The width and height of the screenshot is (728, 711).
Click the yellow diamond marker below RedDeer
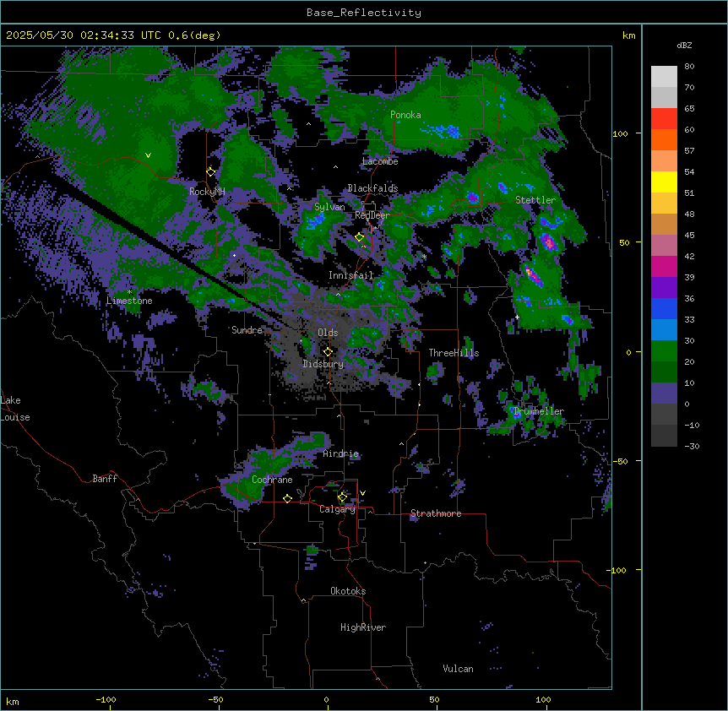tap(360, 237)
